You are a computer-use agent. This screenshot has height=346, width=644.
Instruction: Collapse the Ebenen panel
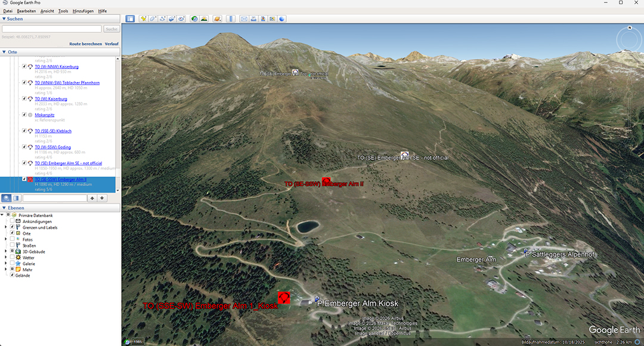4,208
